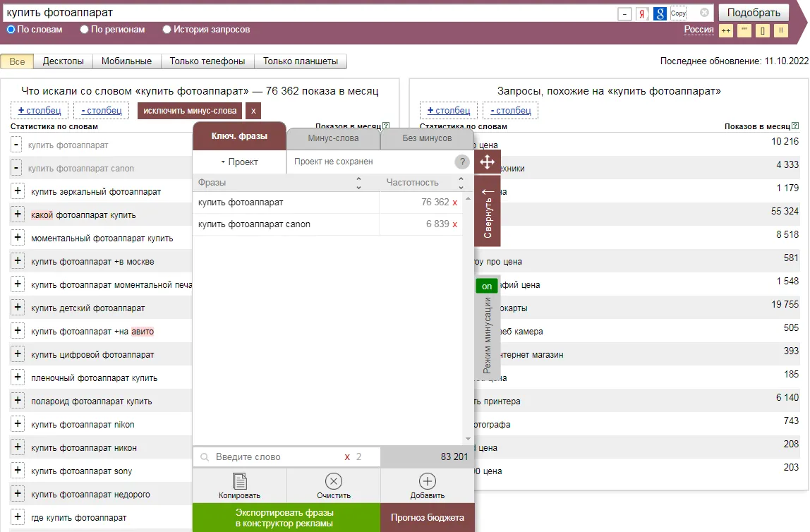
Task: Remove 'купить фотоаппарат canon' from the key phrases list
Action: coord(454,224)
